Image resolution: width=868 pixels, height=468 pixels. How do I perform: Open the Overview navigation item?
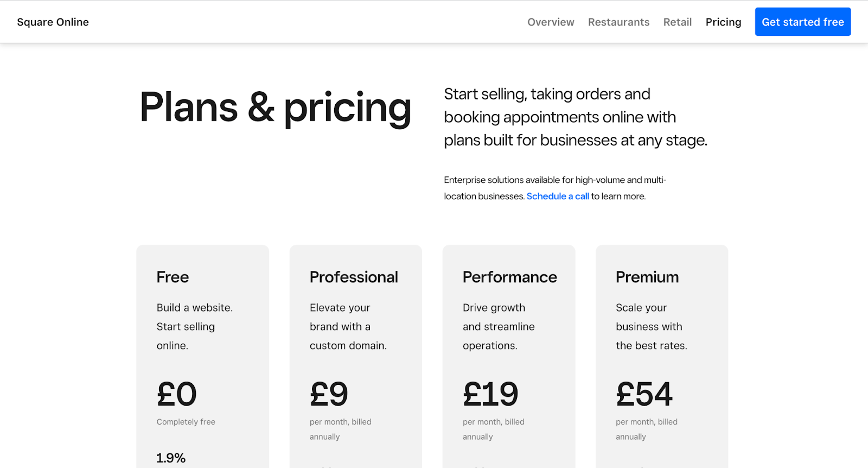point(551,22)
